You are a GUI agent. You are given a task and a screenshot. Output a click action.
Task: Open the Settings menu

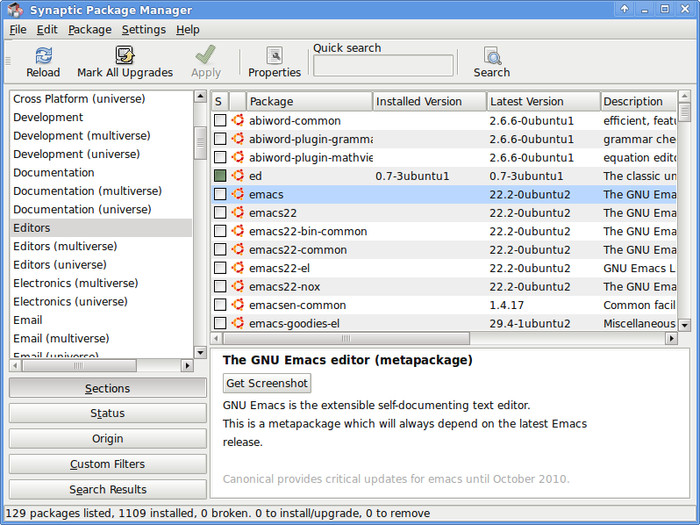(x=144, y=29)
